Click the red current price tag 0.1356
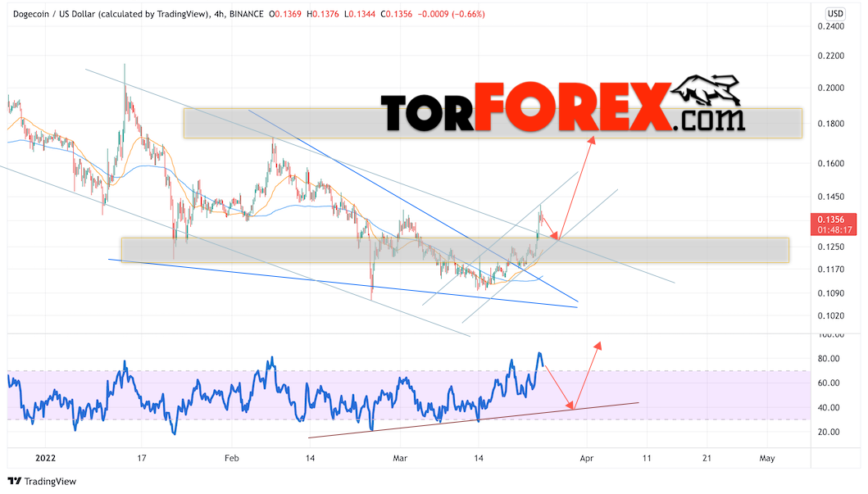Image resolution: width=868 pixels, height=494 pixels. [833, 220]
